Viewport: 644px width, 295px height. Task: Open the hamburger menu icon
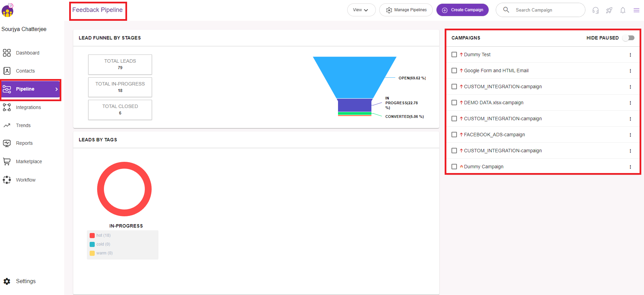636,10
